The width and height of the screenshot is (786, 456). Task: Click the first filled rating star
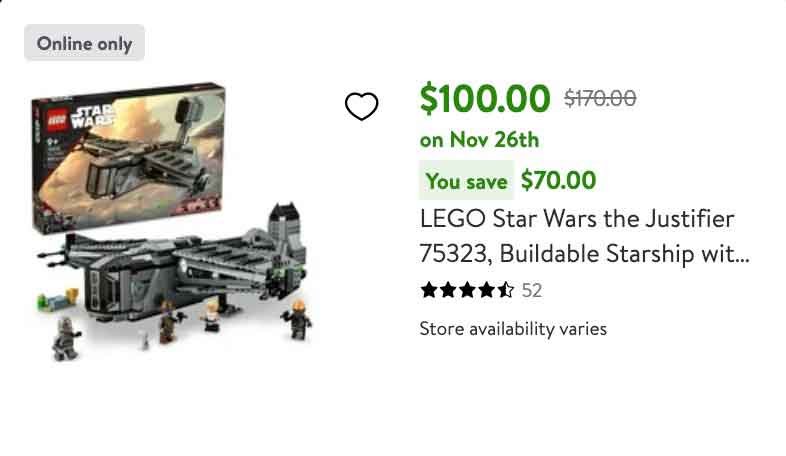click(x=429, y=291)
